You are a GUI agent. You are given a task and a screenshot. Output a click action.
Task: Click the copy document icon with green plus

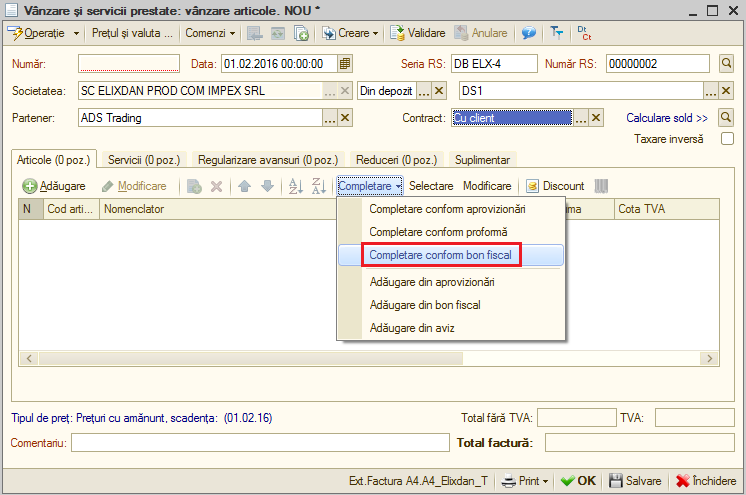[301, 33]
